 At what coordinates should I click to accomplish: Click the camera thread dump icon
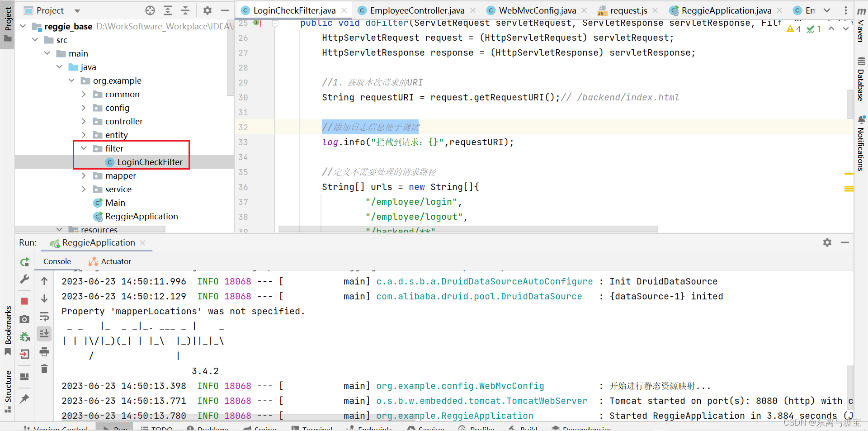pos(25,319)
